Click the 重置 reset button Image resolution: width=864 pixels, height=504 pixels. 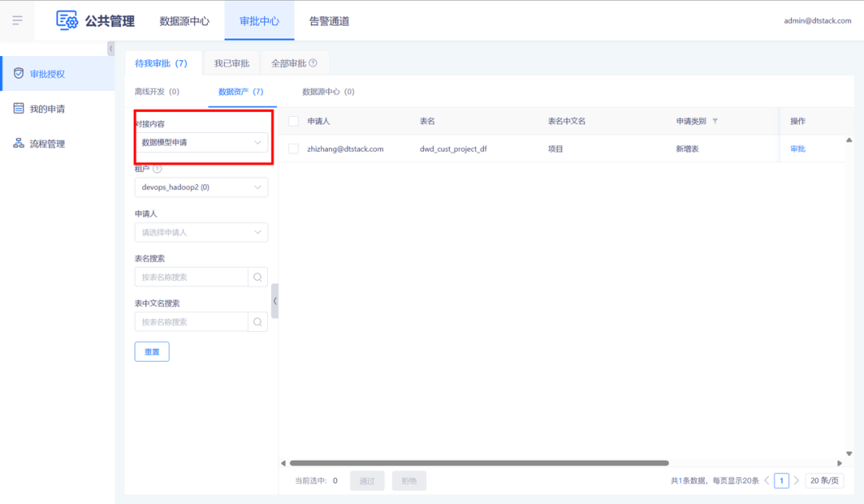[x=151, y=351]
